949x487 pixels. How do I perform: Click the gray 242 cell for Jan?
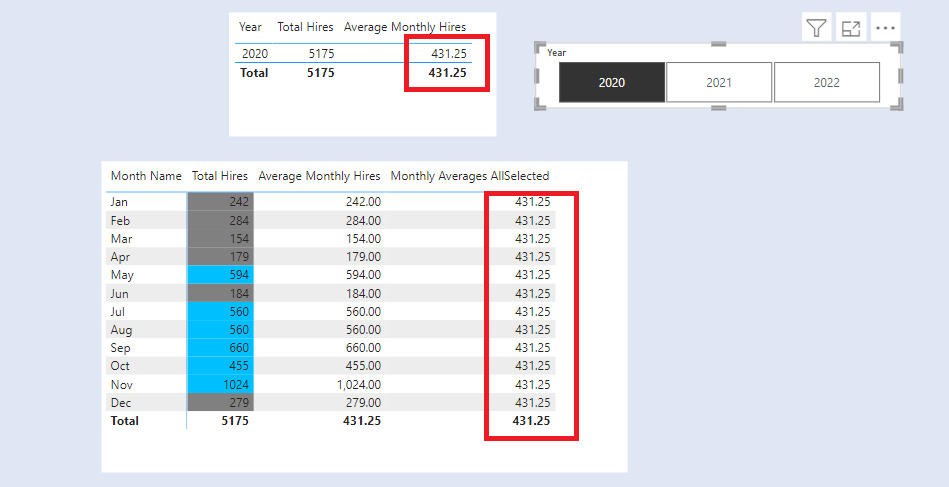220,202
